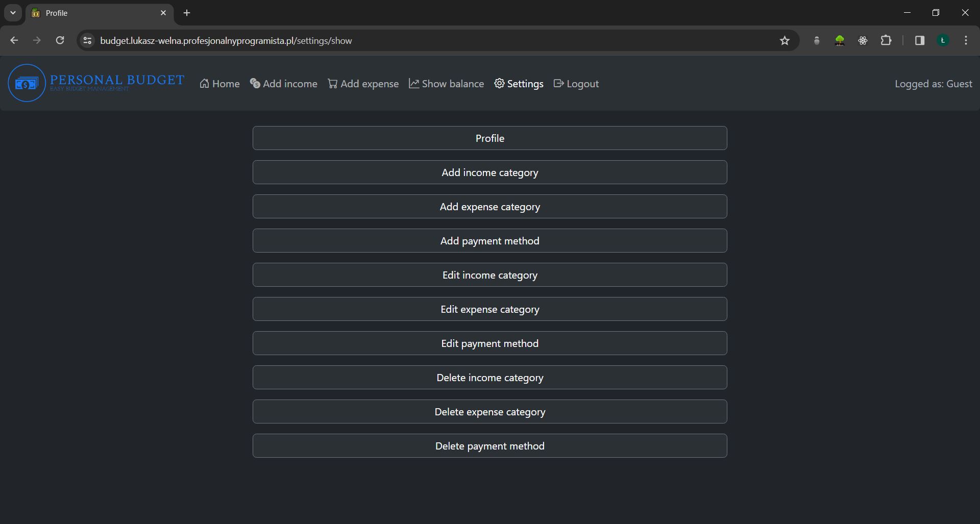Open the tab search chevron dropdown
This screenshot has width=980, height=524.
13,13
